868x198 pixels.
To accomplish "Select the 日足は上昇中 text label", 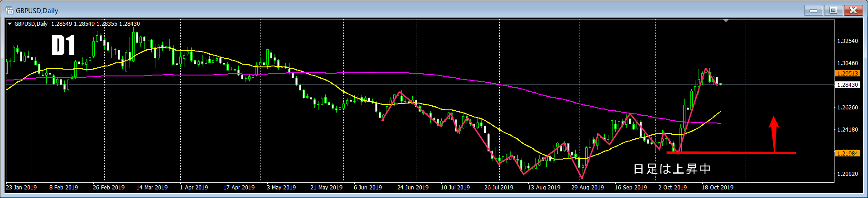I will point(672,169).
